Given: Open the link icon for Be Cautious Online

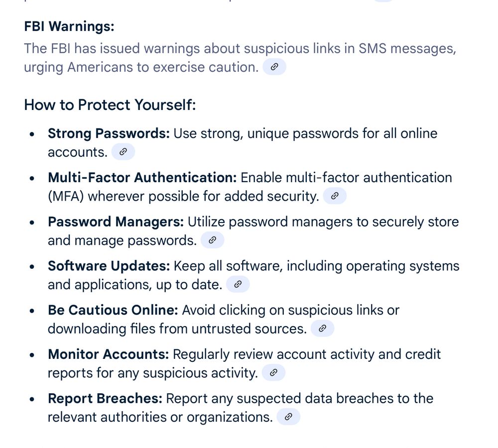Looking at the screenshot, I should click(322, 329).
